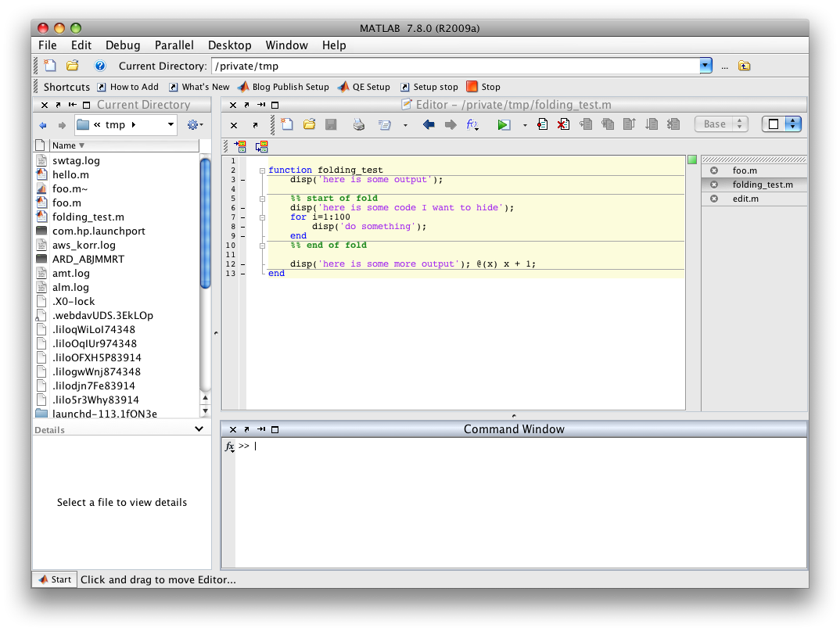
Task: Click the Run (green play) icon
Action: click(504, 124)
